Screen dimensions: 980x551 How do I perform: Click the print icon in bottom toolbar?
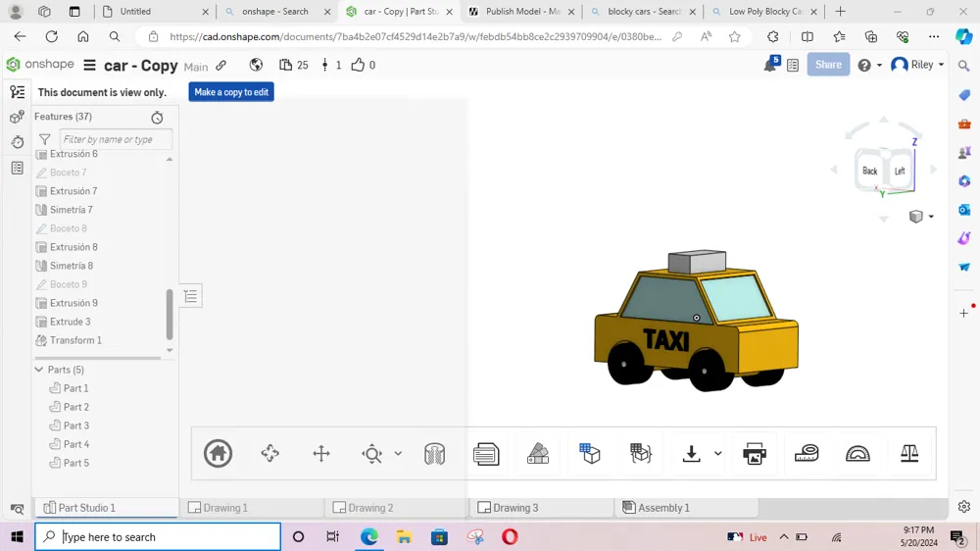(755, 454)
